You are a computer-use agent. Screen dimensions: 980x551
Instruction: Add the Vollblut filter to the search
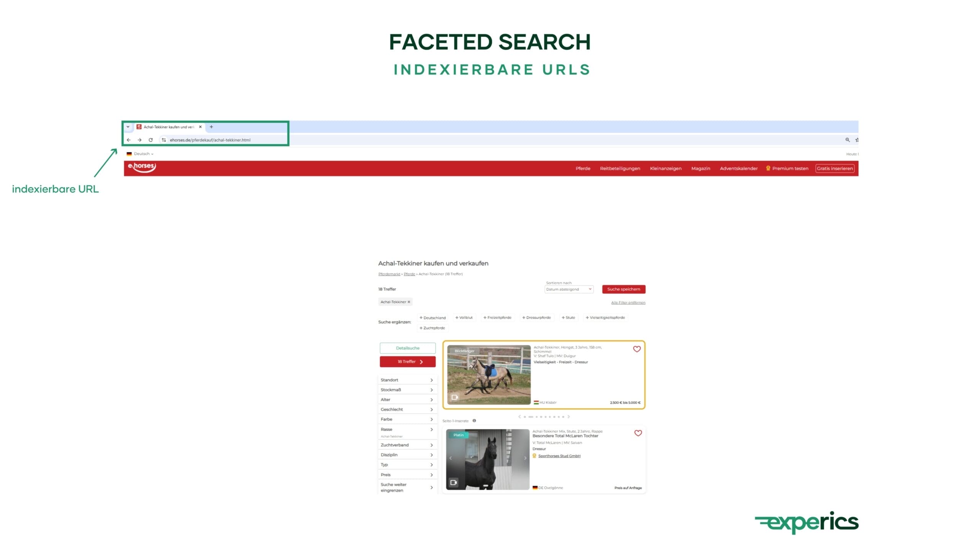(x=464, y=318)
